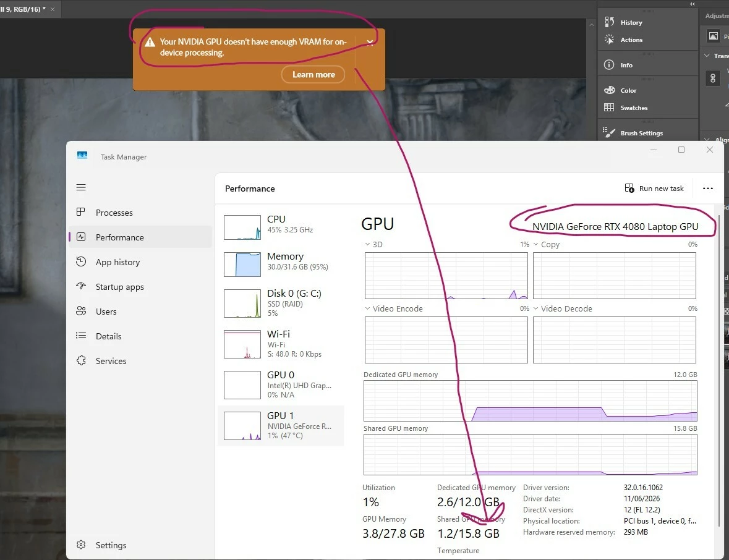Select the Memory performance item
This screenshot has height=560, width=729.
(281, 263)
